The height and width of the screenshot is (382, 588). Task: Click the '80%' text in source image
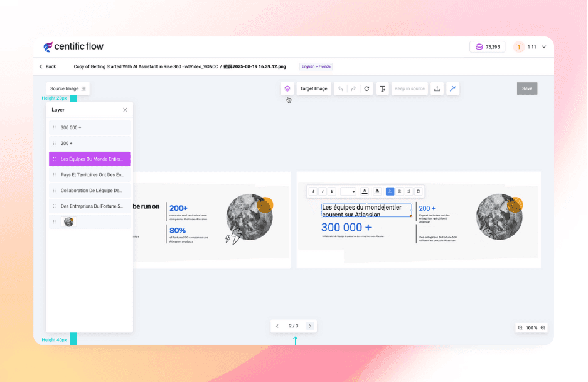178,230
